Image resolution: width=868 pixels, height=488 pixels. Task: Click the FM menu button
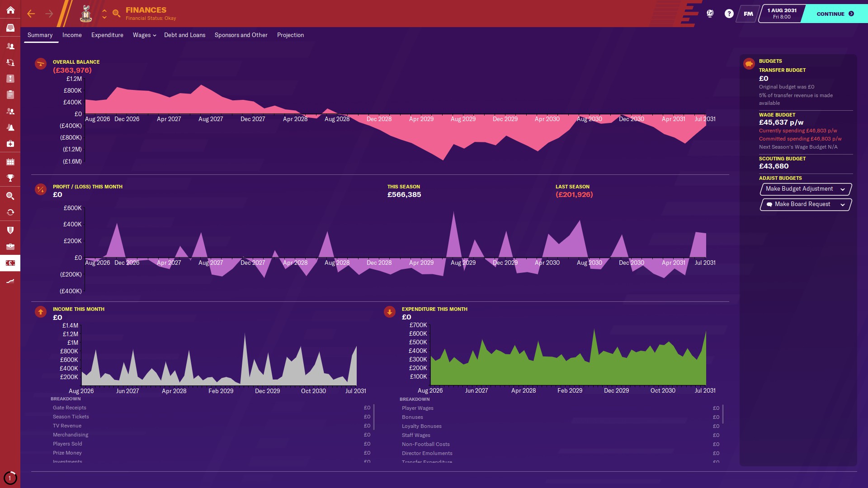[748, 14]
